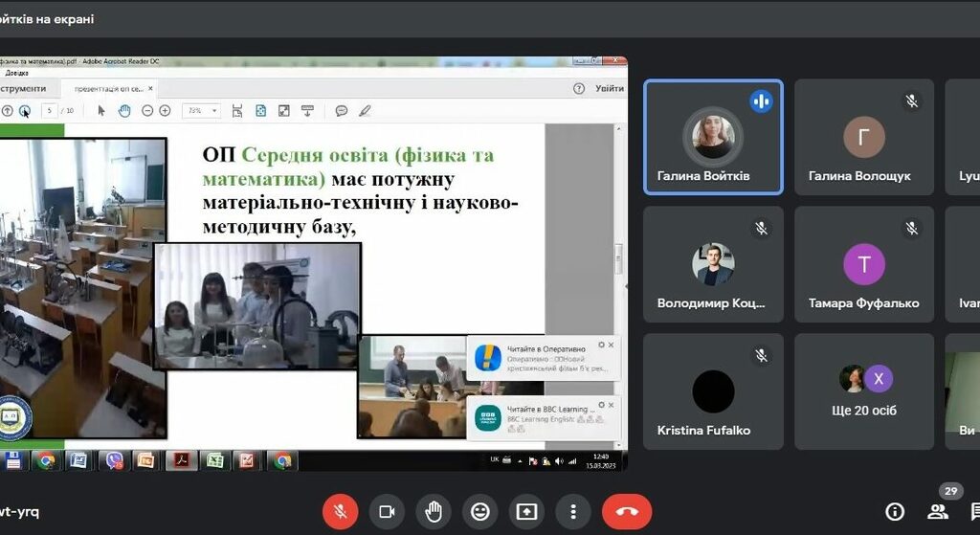This screenshot has width=980, height=535.
Task: Leave the call with red hang-up button
Action: (x=627, y=511)
